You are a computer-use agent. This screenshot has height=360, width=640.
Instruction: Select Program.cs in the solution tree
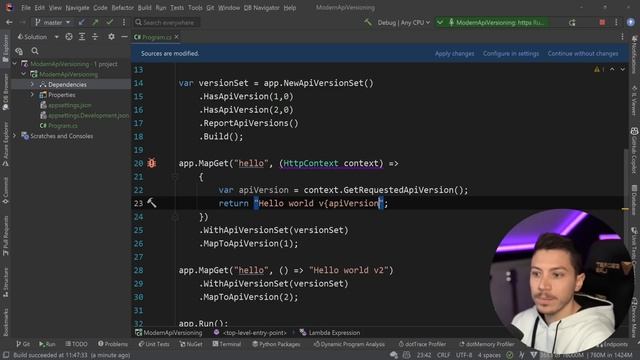pos(62,126)
